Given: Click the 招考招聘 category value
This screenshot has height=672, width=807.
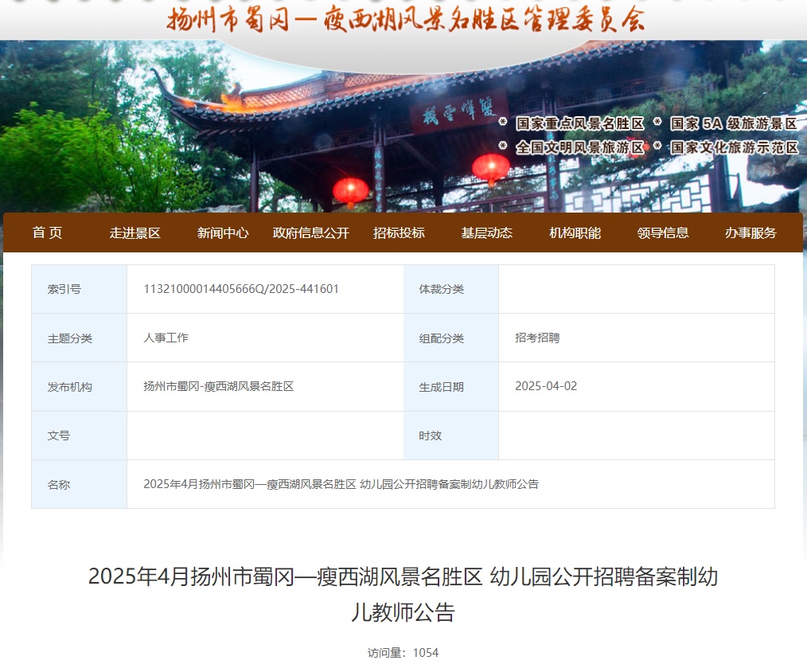Looking at the screenshot, I should pos(537,338).
